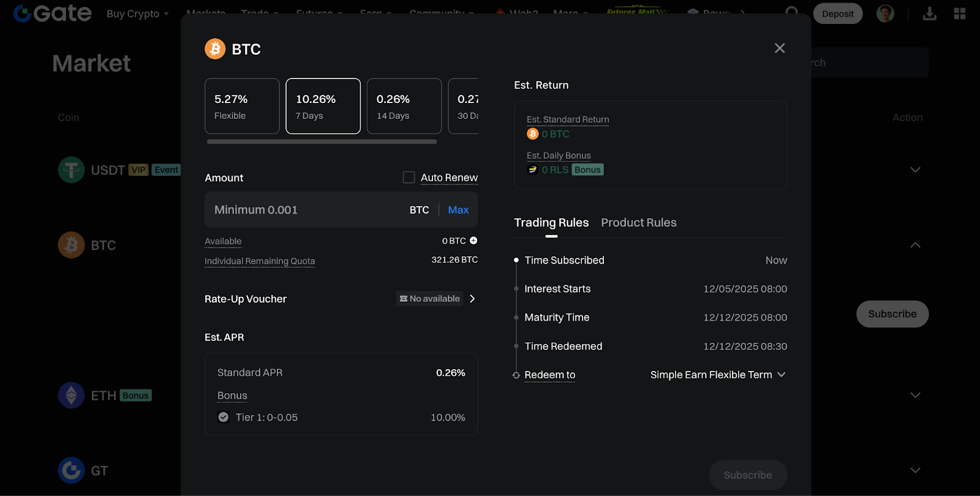Open the grid apps icon

959,13
